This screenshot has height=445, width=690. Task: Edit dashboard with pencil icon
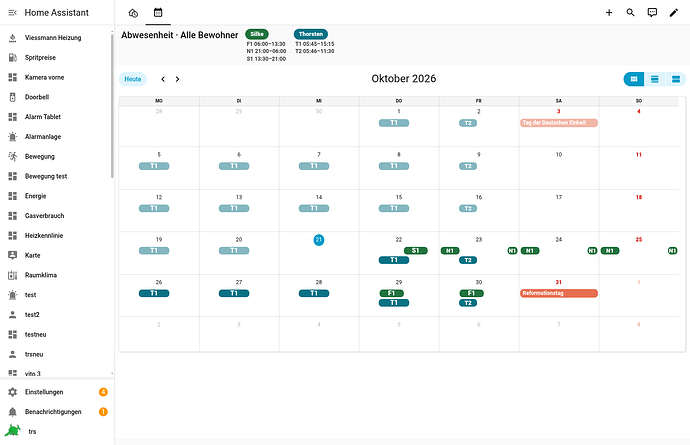pos(674,13)
